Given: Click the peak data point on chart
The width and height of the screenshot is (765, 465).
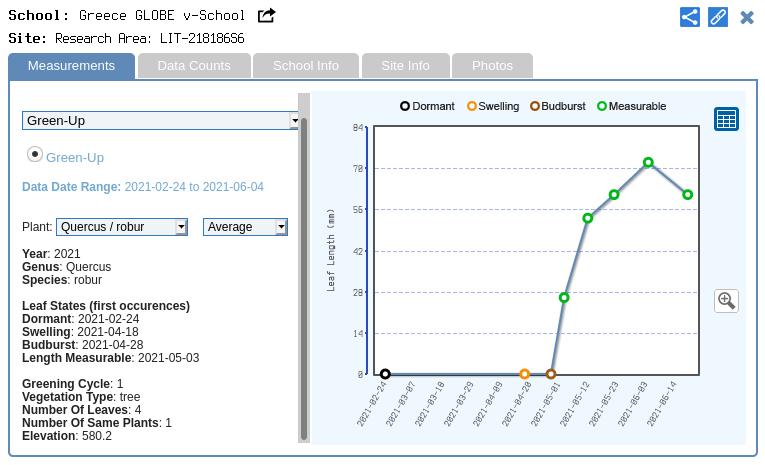Looking at the screenshot, I should point(648,162).
